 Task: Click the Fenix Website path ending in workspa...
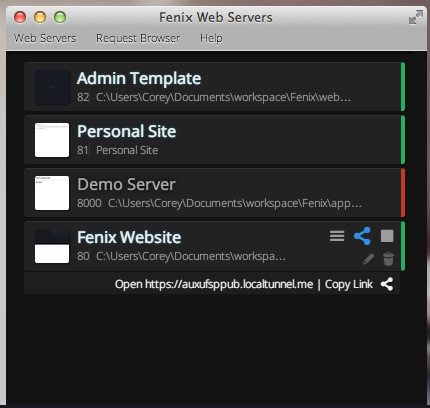(191, 256)
